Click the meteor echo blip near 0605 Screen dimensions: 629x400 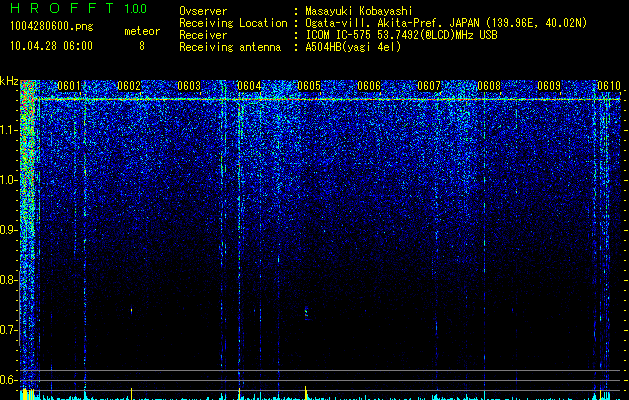(306, 313)
